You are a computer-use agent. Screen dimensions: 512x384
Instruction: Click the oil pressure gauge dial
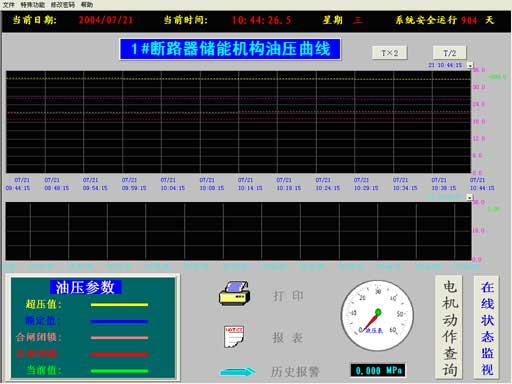pyautogui.click(x=377, y=315)
